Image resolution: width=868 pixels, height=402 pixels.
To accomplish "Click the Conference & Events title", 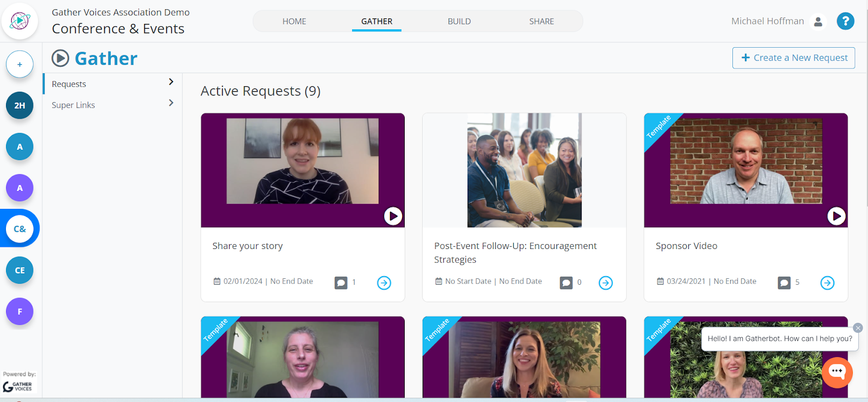I will 118,29.
